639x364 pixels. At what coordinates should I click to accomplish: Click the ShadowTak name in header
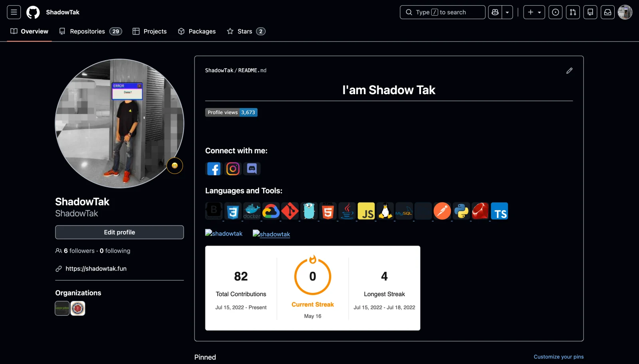[63, 12]
